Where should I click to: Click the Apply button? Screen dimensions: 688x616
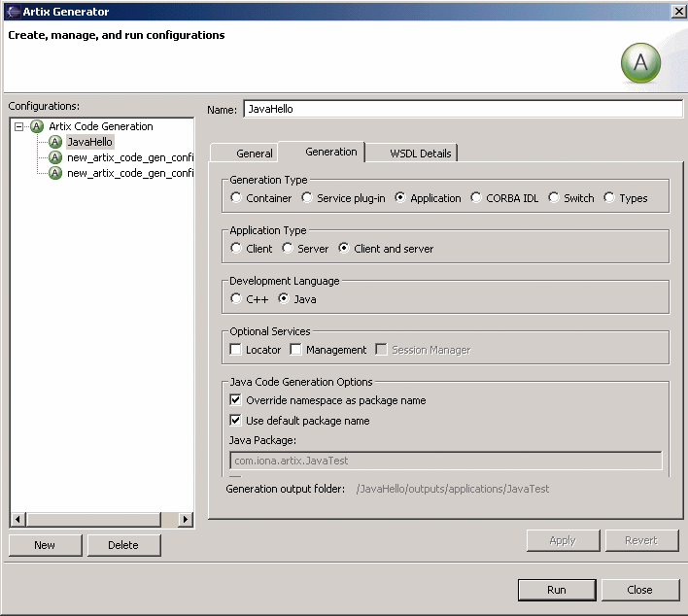click(x=563, y=540)
